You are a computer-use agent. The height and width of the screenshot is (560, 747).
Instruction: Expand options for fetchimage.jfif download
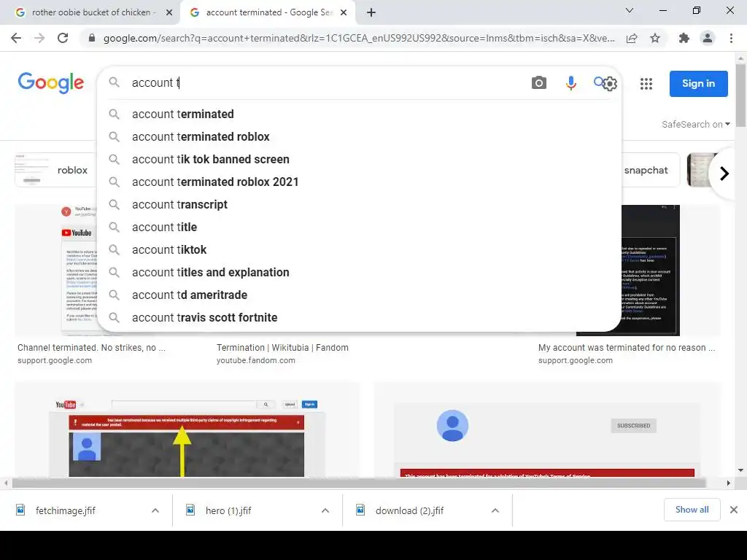pyautogui.click(x=155, y=510)
